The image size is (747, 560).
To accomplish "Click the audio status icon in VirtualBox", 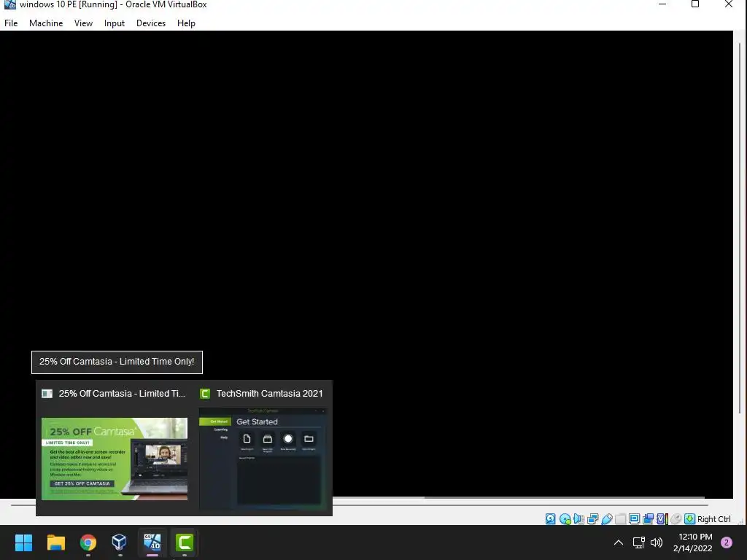I will point(578,518).
